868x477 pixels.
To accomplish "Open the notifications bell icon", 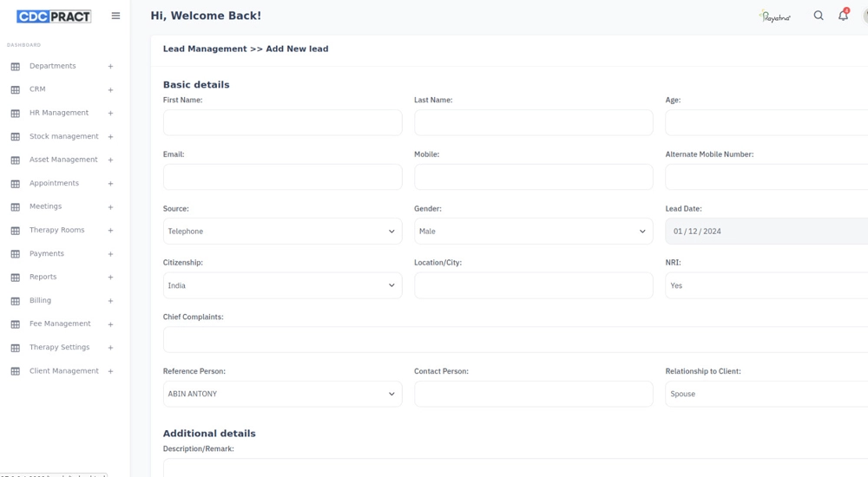I will point(843,16).
